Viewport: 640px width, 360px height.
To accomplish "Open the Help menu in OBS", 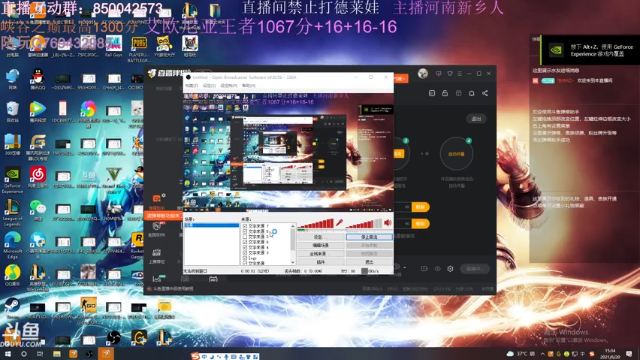I will pos(249,86).
